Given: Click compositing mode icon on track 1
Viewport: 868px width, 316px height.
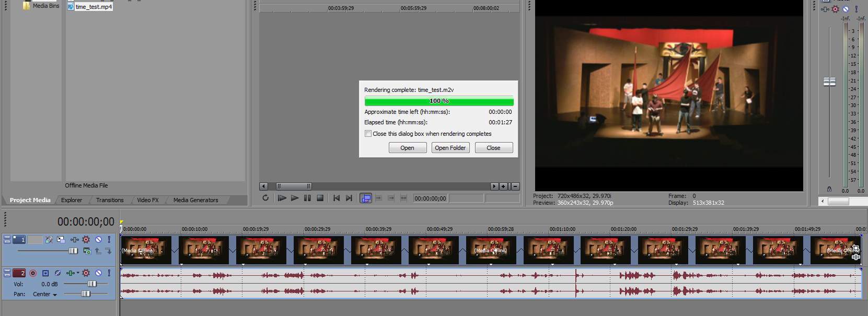Looking at the screenshot, I should 87,251.
